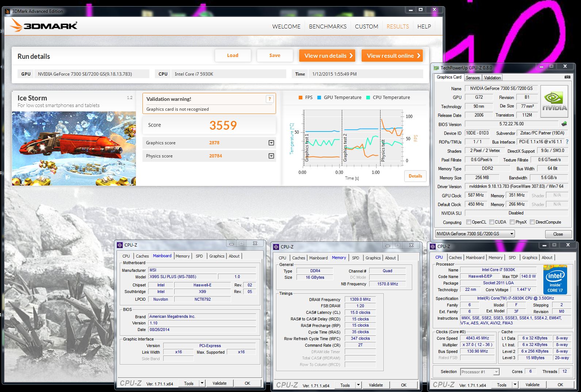Click the Core Speed value 4843.45 MHz
Screen dimensions: 581x392
click(477, 338)
